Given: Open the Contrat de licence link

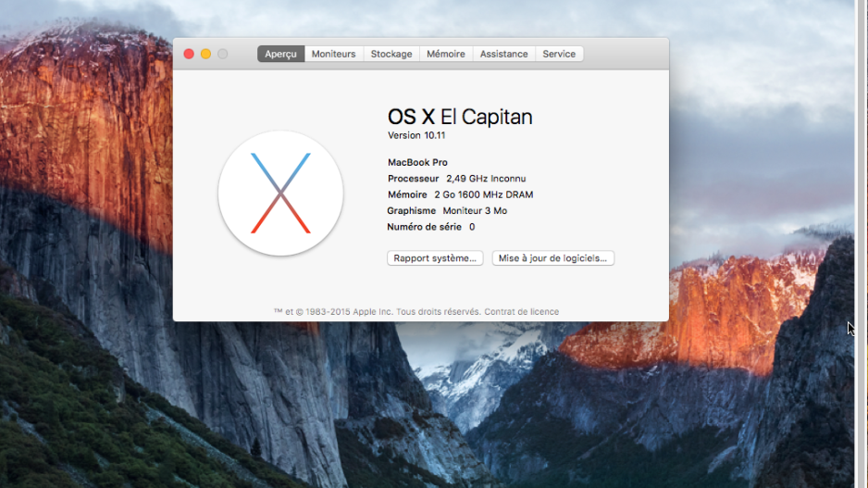Looking at the screenshot, I should click(x=522, y=312).
